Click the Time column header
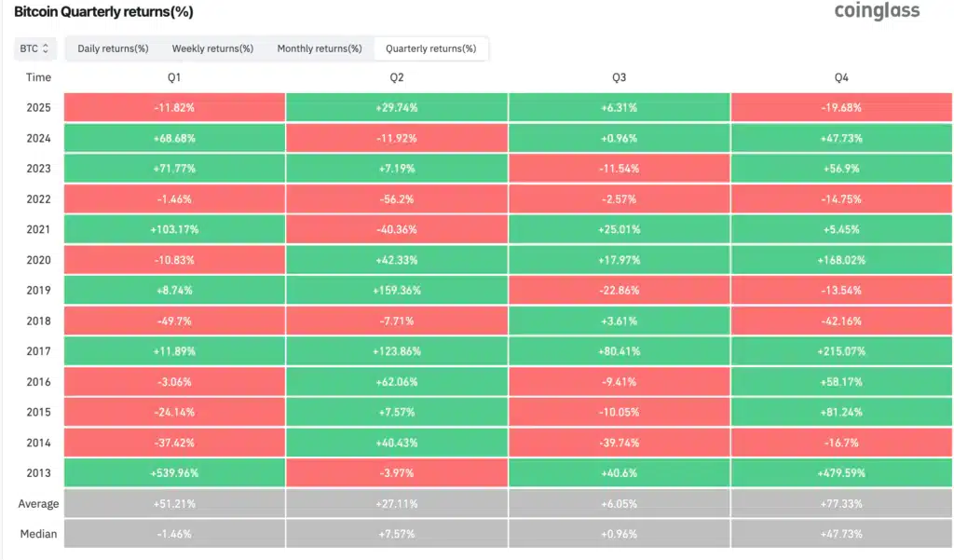Screen dimensions: 954x560 coord(38,77)
